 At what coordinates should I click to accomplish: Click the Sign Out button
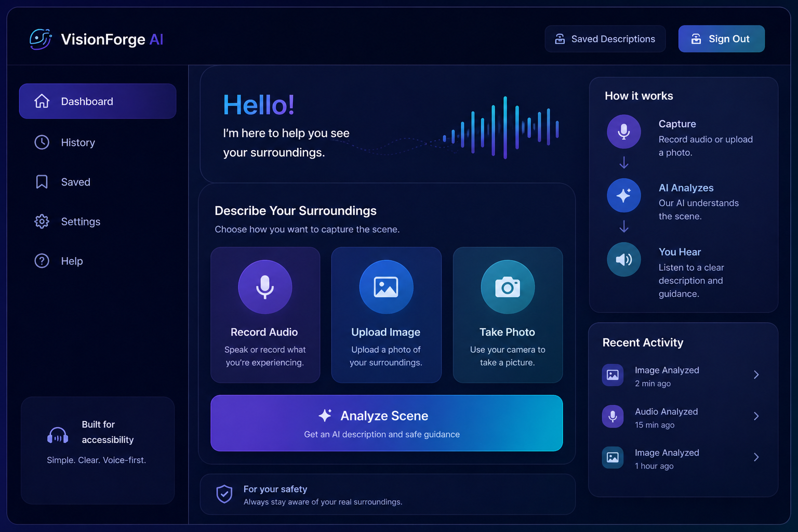[x=721, y=38]
